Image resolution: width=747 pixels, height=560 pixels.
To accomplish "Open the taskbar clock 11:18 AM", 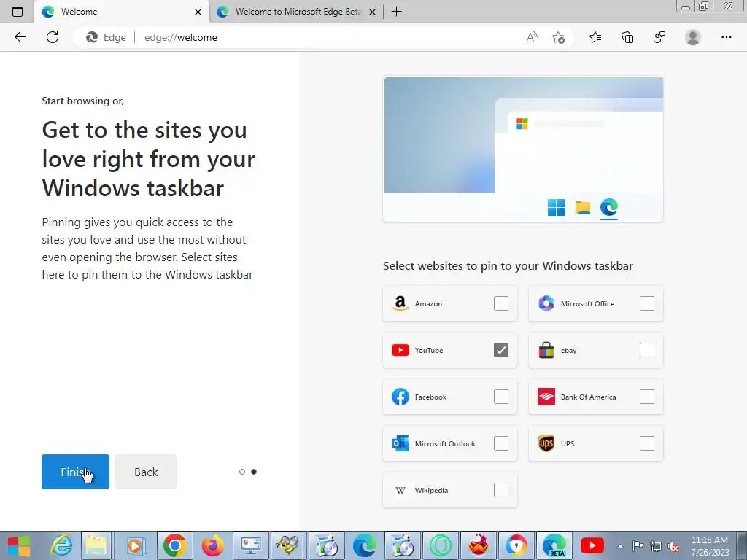I will click(710, 546).
